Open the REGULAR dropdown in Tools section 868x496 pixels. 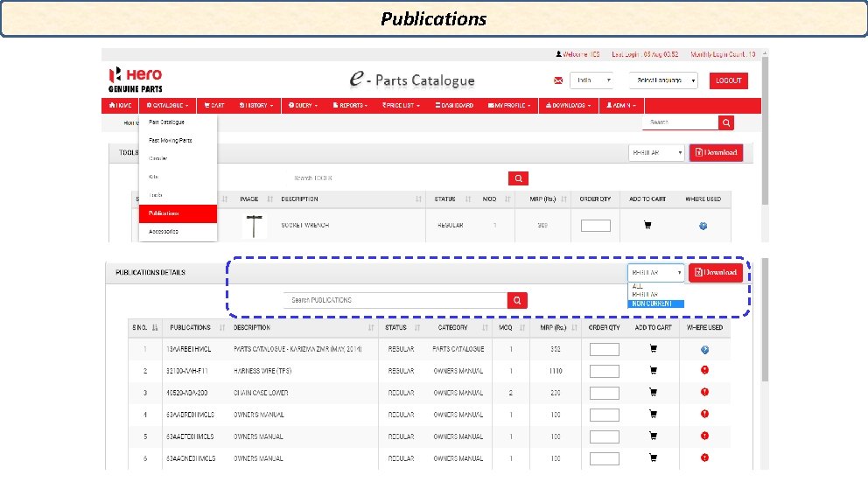(x=656, y=153)
